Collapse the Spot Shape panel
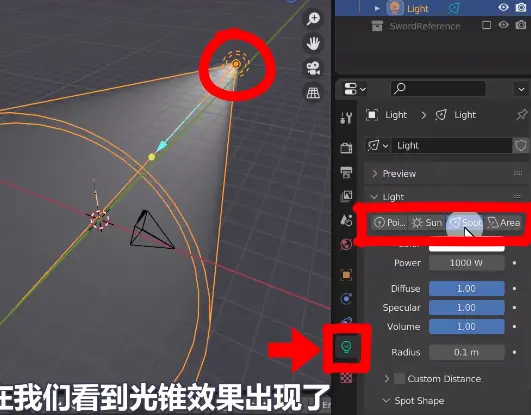The height and width of the screenshot is (415, 531). 386,400
